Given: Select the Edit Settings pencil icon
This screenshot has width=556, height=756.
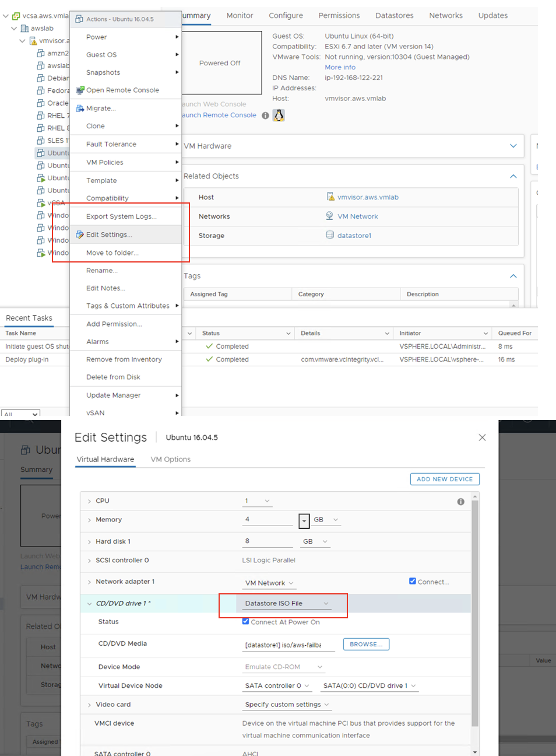Looking at the screenshot, I should point(79,235).
